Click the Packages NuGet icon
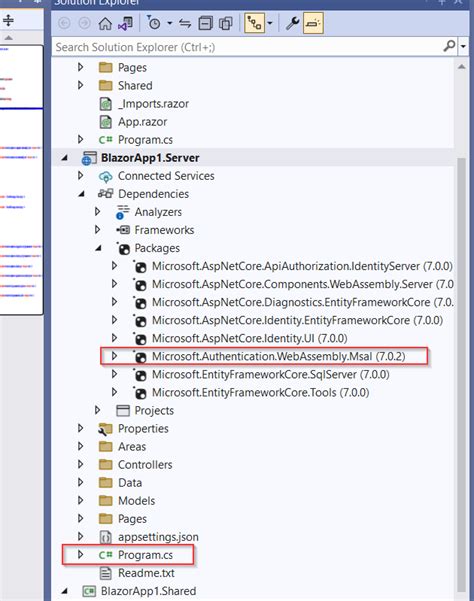Image resolution: width=474 pixels, height=601 pixels. tap(123, 248)
